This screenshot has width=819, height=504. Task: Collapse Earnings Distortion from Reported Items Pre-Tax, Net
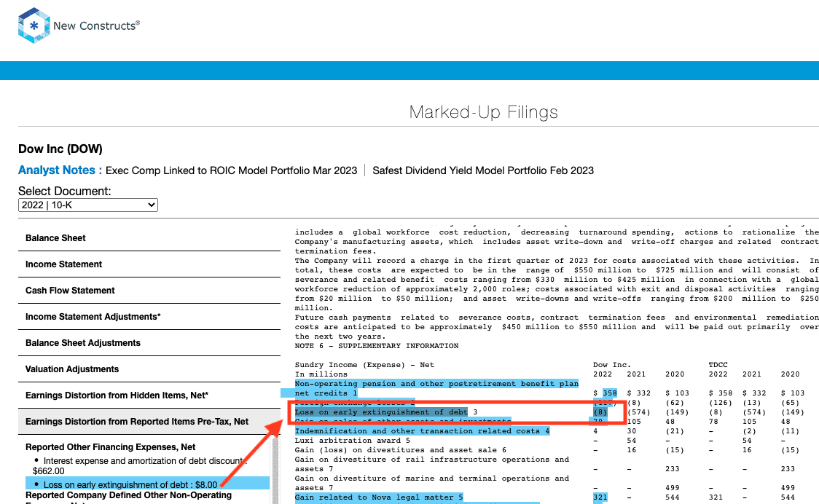point(149,422)
